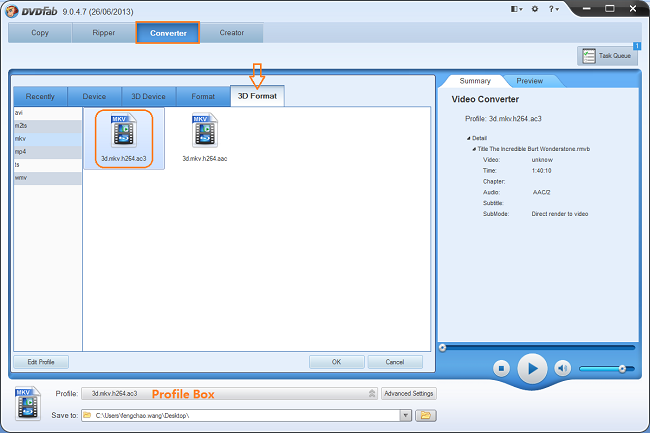This screenshot has height=433, width=650.
Task: Click the Edit Profile button
Action: [41, 362]
